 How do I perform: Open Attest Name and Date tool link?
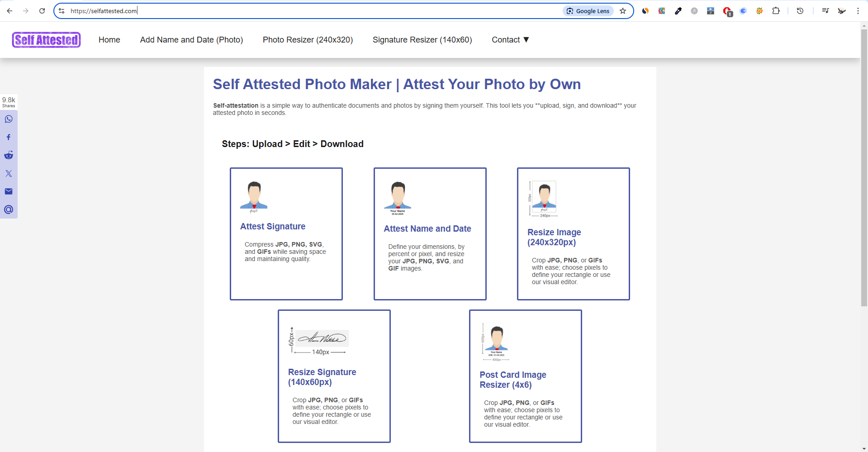pyautogui.click(x=427, y=228)
